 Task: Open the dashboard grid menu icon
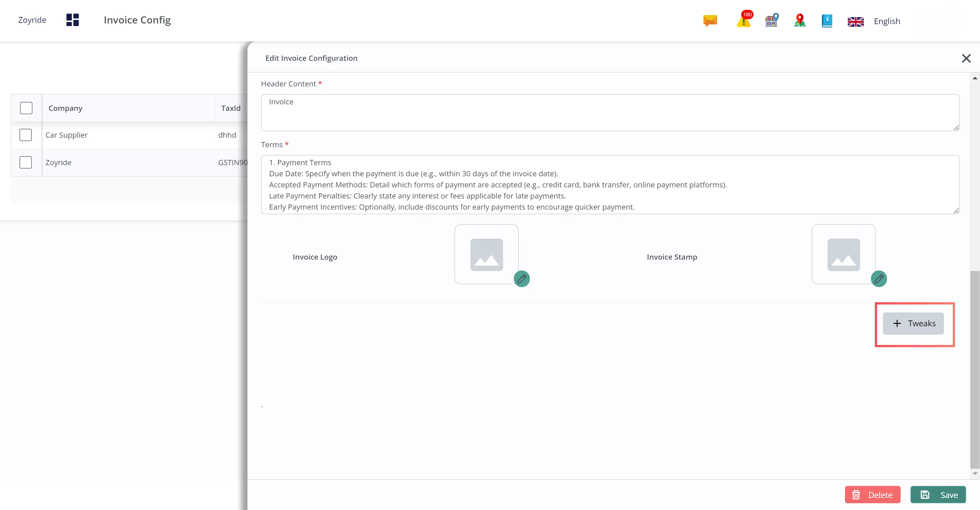point(72,20)
